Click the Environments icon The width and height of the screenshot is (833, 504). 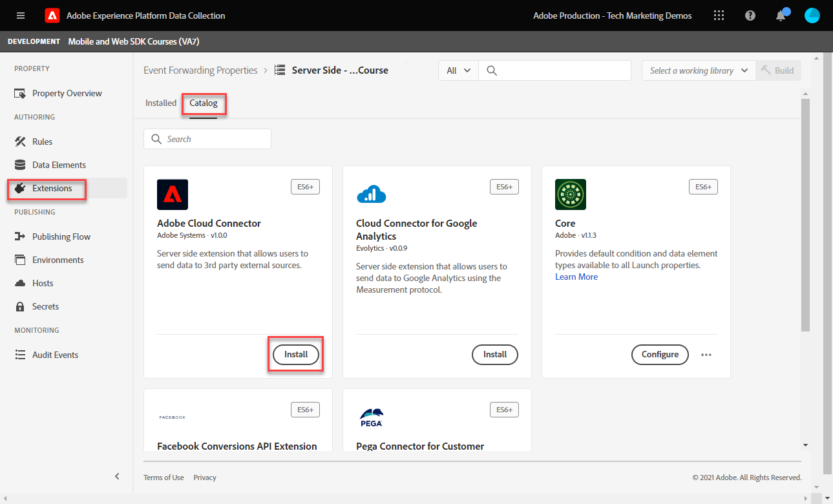(20, 260)
